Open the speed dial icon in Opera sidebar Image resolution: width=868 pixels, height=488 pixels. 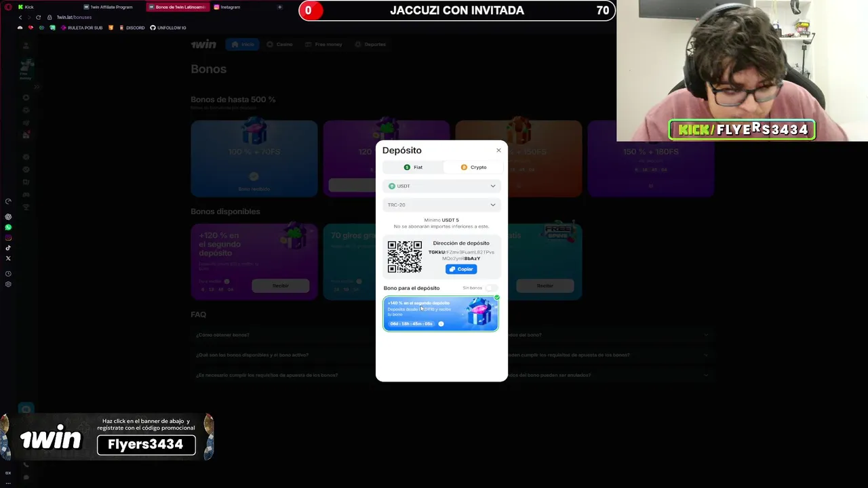[8, 201]
